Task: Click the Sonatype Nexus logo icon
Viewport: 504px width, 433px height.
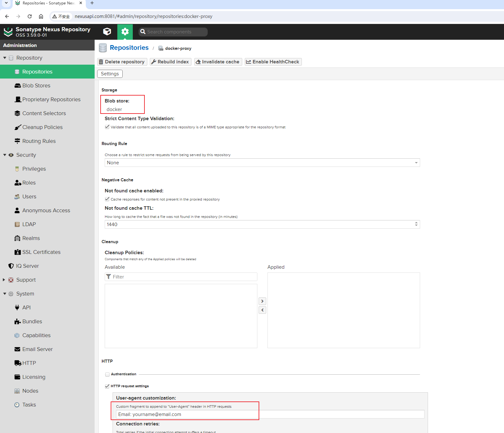Action: (8, 32)
